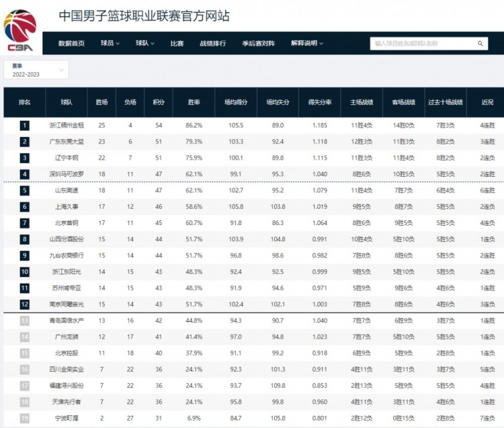Open team 上海久事

67,207
